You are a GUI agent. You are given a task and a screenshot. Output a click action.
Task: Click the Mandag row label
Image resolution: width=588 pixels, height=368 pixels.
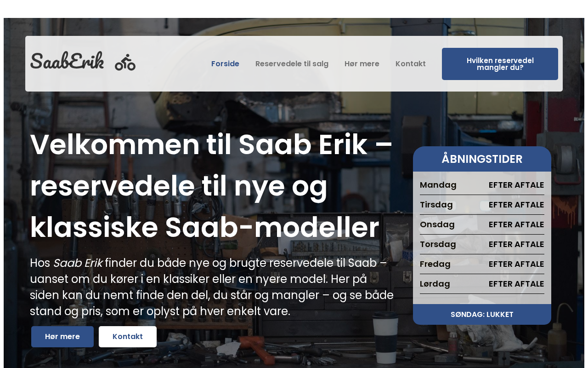pyautogui.click(x=438, y=185)
